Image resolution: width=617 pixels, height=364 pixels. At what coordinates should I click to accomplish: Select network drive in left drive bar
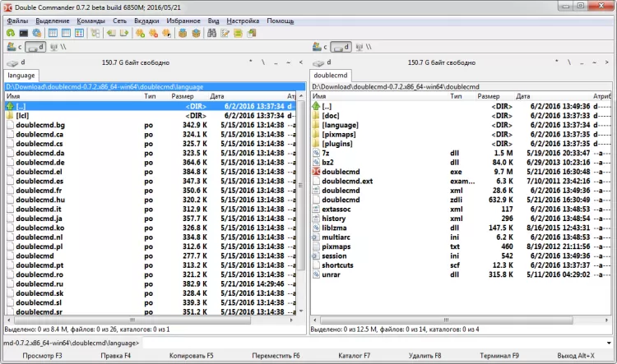tap(57, 47)
